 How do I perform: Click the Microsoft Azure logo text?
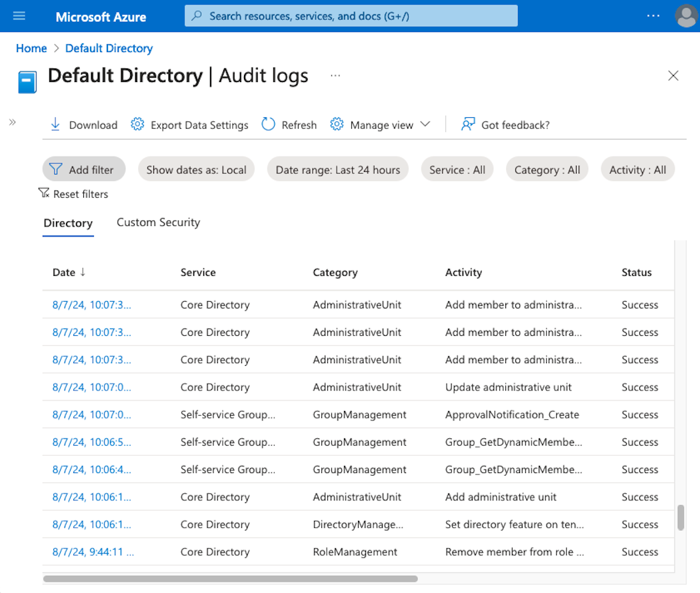click(x=101, y=17)
